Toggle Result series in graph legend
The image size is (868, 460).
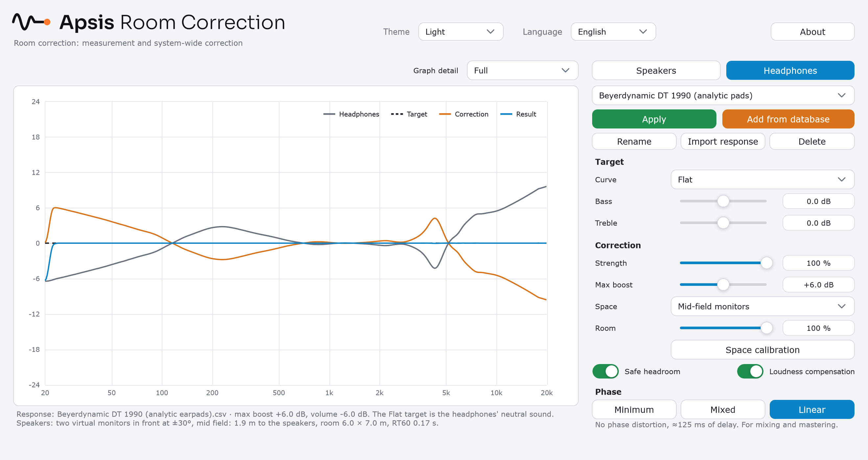point(518,114)
